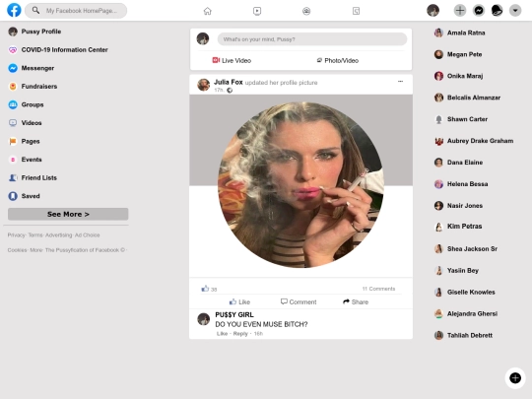
Task: Click the Julia Fox name link
Action: coord(228,82)
